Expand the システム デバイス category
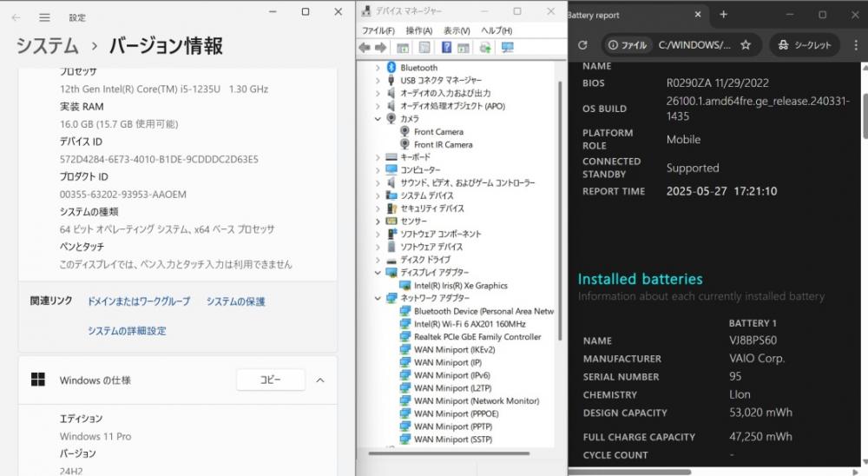Screen dimensions: 868x476 [378, 195]
